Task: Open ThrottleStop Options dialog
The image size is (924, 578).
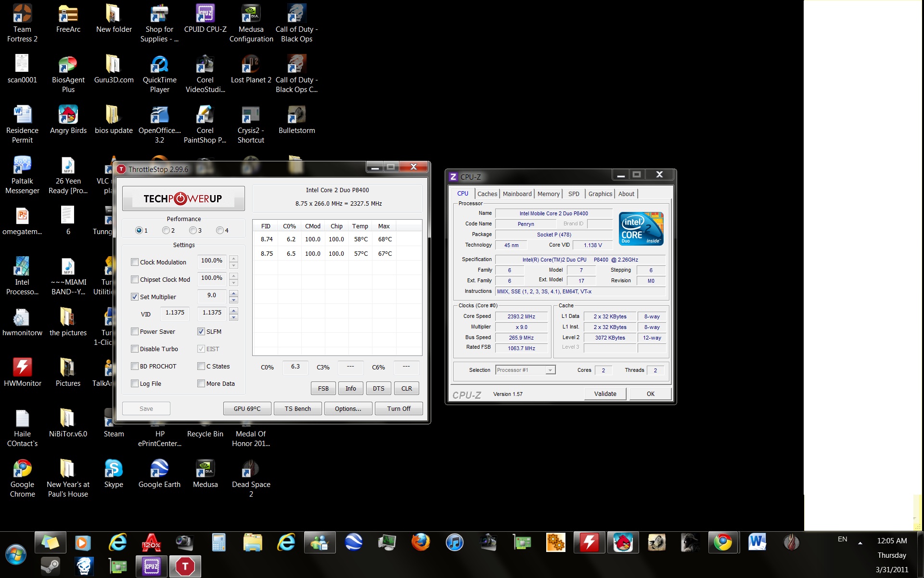Action: (348, 408)
